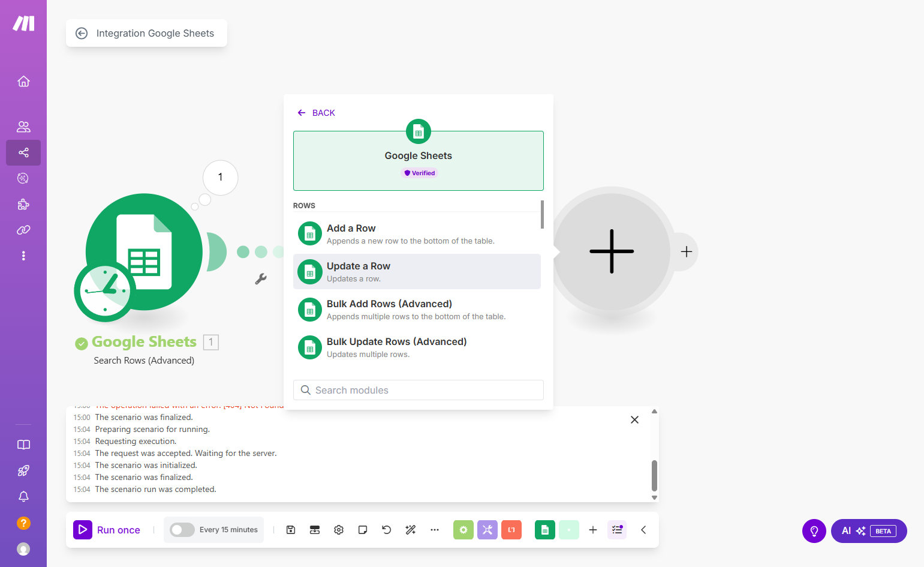This screenshot has width=924, height=567.
Task: Go back using the arrow beside Integration Google Sheets
Action: coord(82,34)
